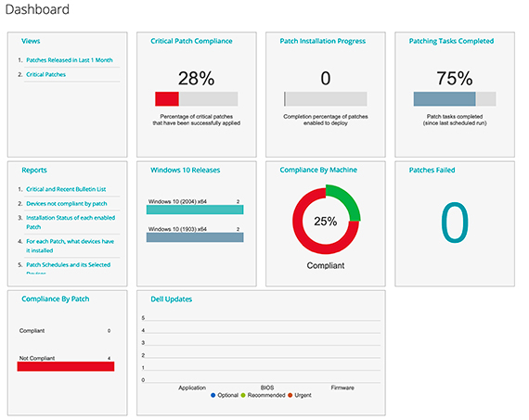Toggle the Recommended legend green marker

click(x=243, y=395)
